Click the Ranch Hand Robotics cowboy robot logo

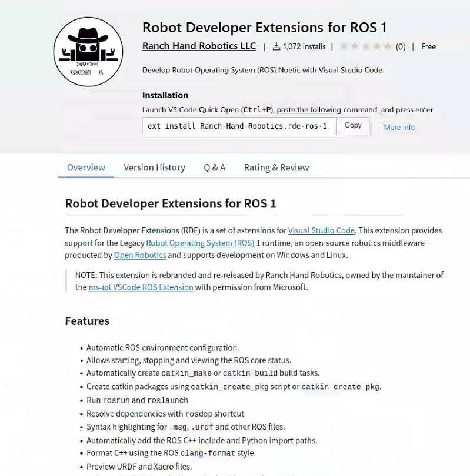coord(88,52)
